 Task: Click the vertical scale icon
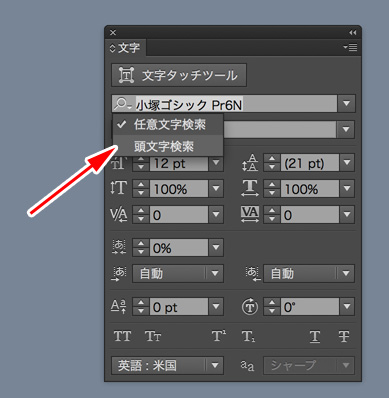[x=118, y=188]
